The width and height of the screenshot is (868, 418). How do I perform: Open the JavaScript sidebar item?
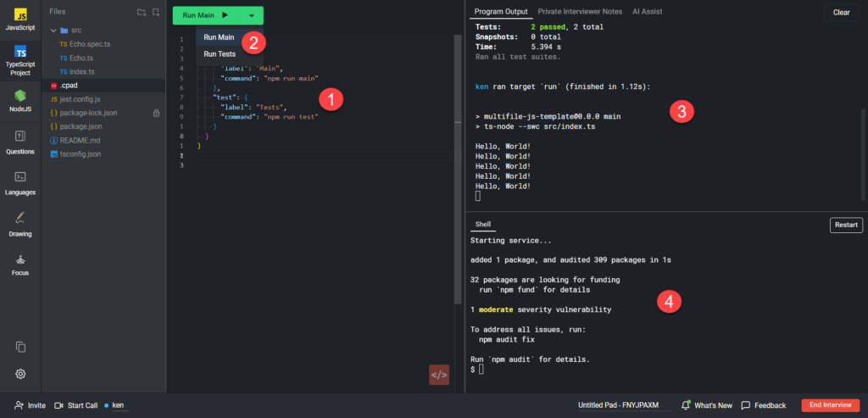pyautogui.click(x=20, y=19)
